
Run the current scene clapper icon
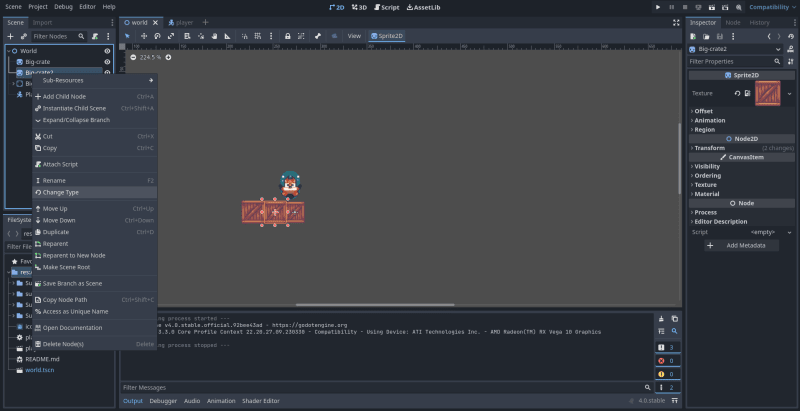712,7
